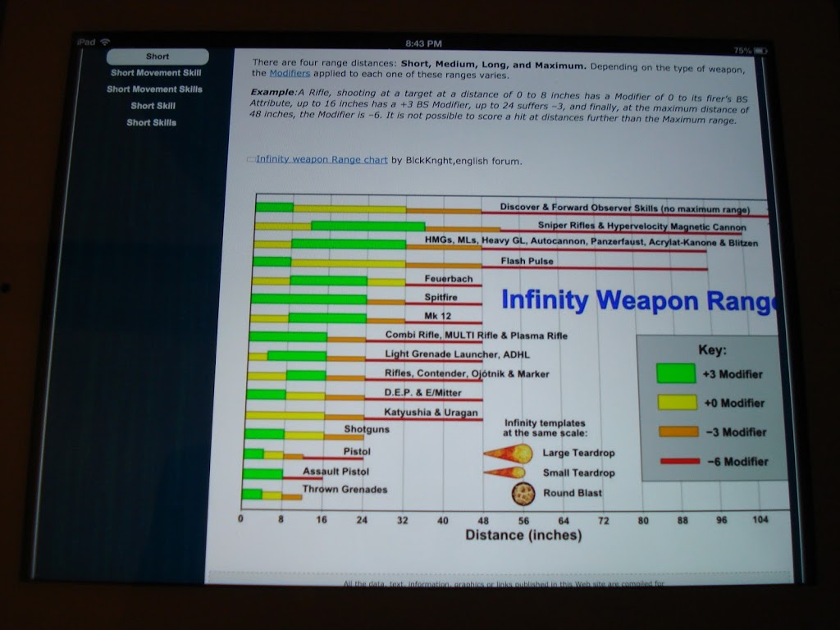Tap the Feuerbach label
Viewport: 840px width, 630px height.
[449, 279]
